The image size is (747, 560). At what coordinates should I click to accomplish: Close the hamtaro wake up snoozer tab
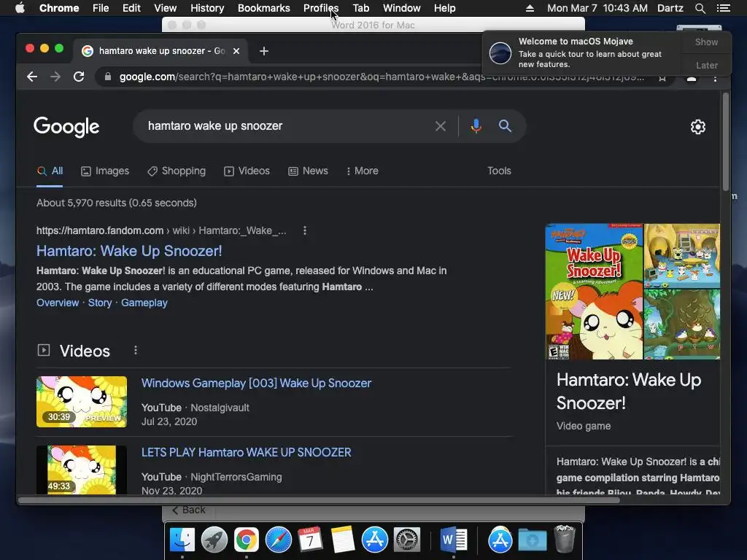[236, 51]
